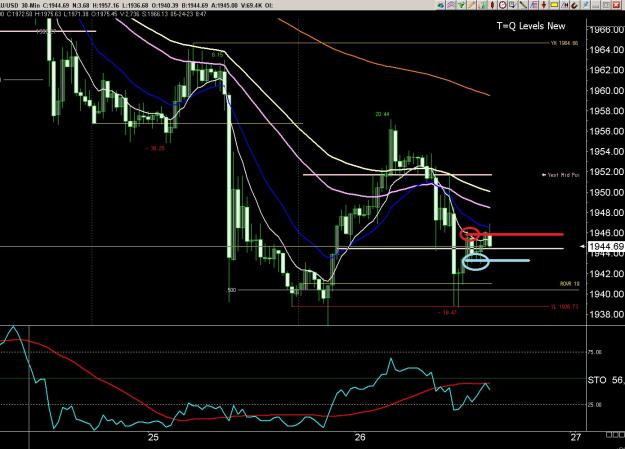Click the date label 27 on time axis

pos(576,437)
